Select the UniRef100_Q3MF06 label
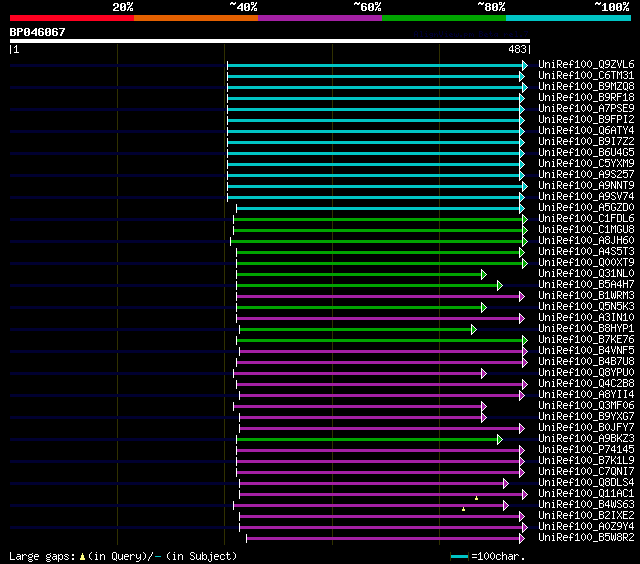This screenshot has height=564, width=640. (x=586, y=406)
